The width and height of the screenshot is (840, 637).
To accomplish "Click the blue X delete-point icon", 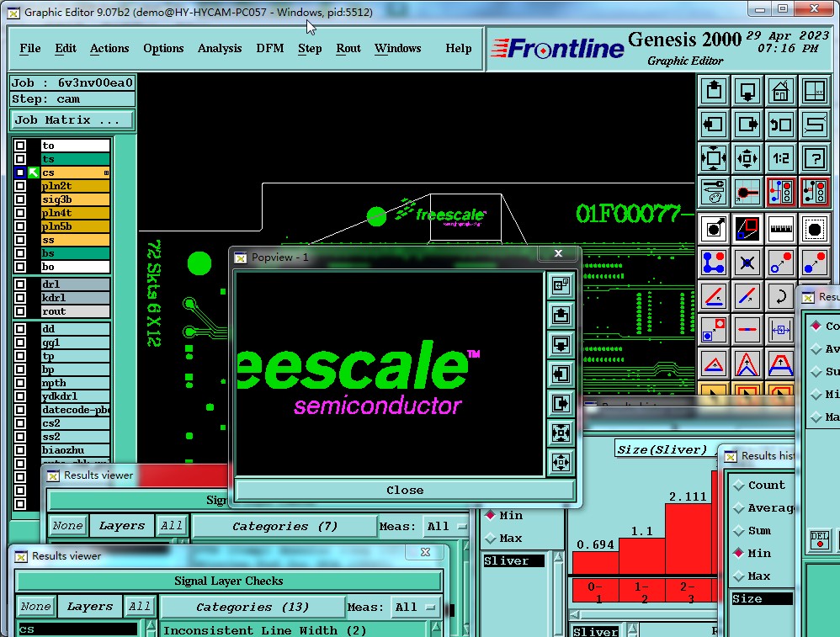I will (x=747, y=263).
